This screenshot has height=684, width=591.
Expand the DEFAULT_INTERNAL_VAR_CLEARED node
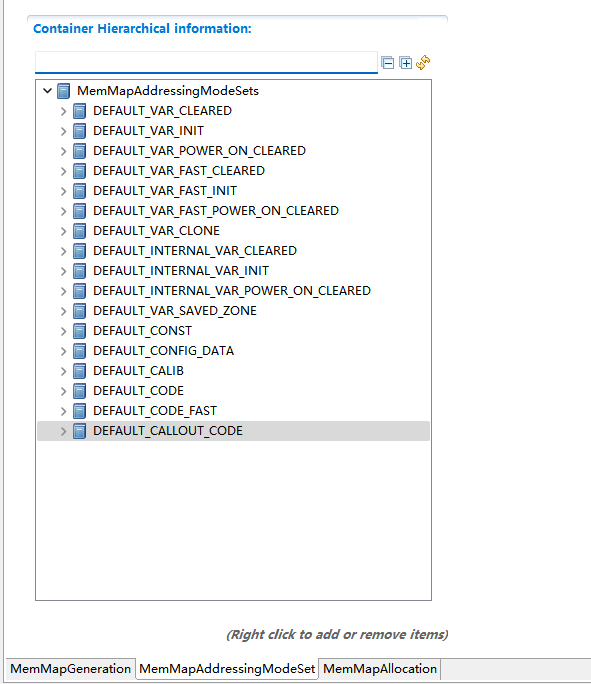click(x=64, y=251)
